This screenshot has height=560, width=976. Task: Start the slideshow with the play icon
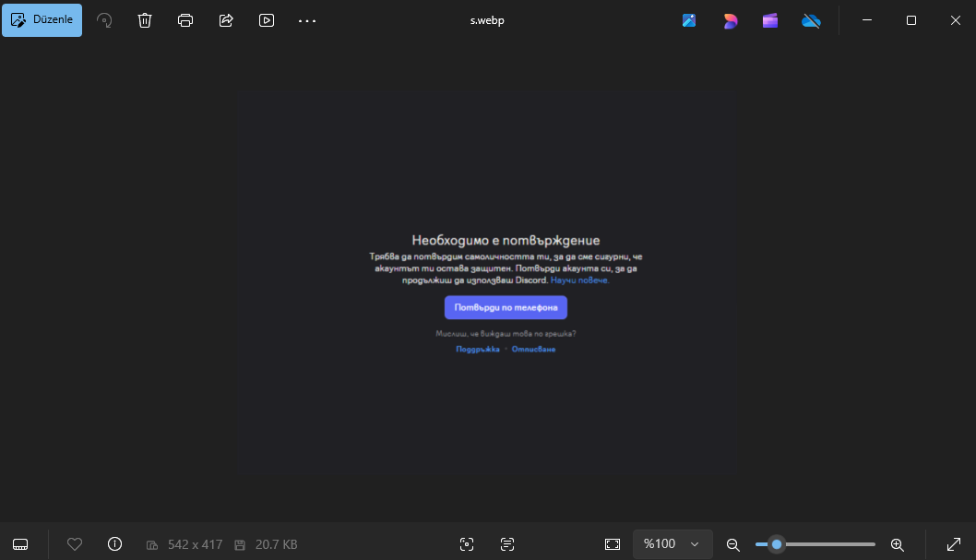coord(267,20)
